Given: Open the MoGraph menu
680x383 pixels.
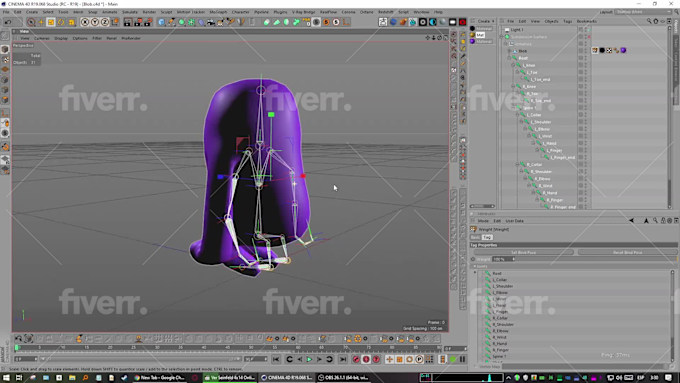Looking at the screenshot, I should (x=218, y=12).
